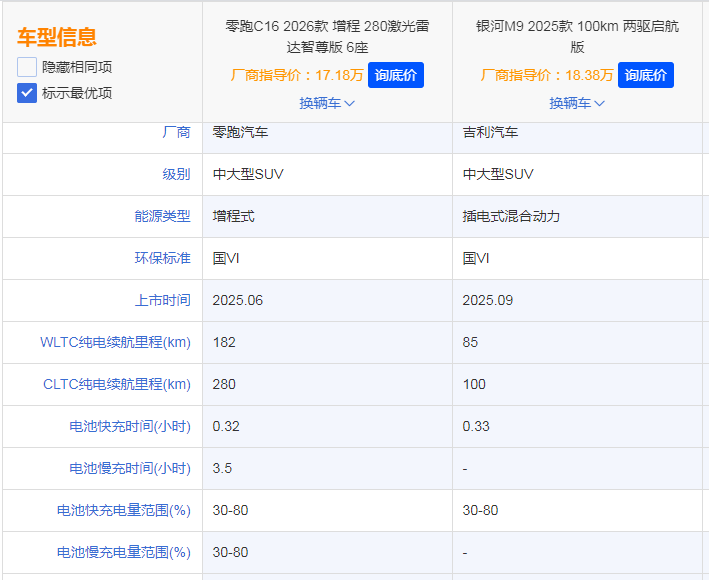Click the 车型信息 heading

tap(57, 38)
